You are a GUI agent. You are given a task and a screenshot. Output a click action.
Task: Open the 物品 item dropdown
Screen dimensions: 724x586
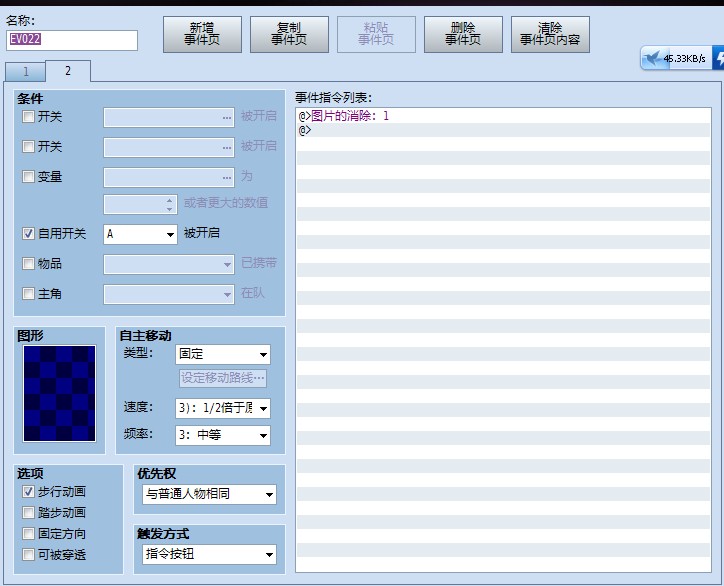[169, 264]
